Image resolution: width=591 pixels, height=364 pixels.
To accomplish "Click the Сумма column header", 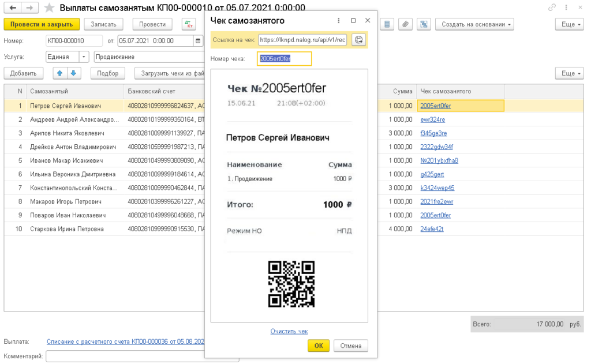I will (x=397, y=91).
